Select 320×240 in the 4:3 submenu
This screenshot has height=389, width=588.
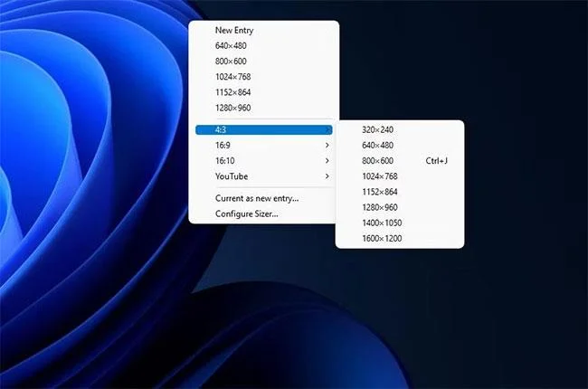(x=400, y=129)
